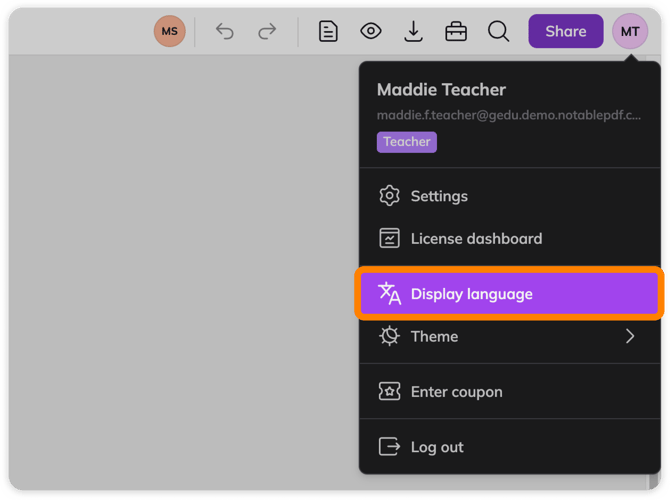Download the document with arrow icon

point(413,31)
